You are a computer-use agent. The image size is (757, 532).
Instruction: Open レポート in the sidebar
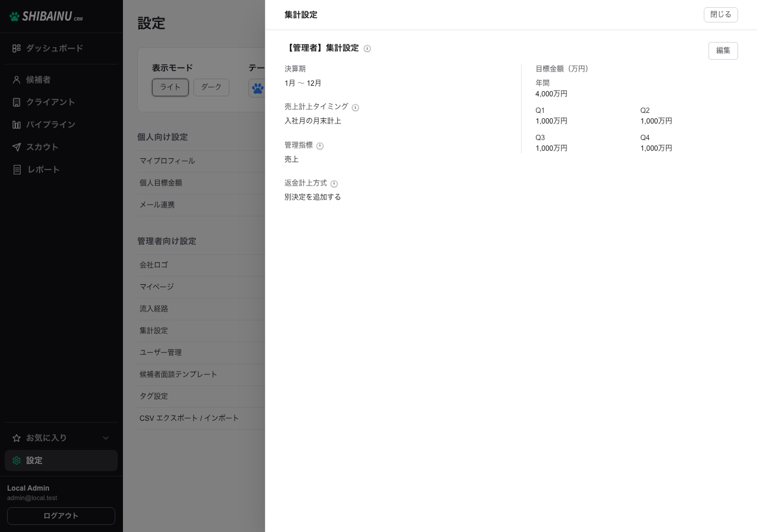[x=62, y=170]
